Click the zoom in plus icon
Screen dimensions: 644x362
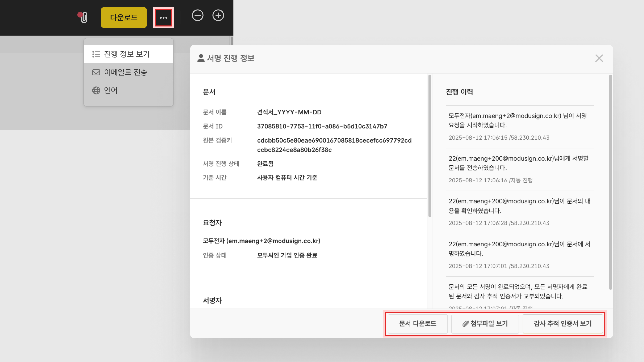218,15
